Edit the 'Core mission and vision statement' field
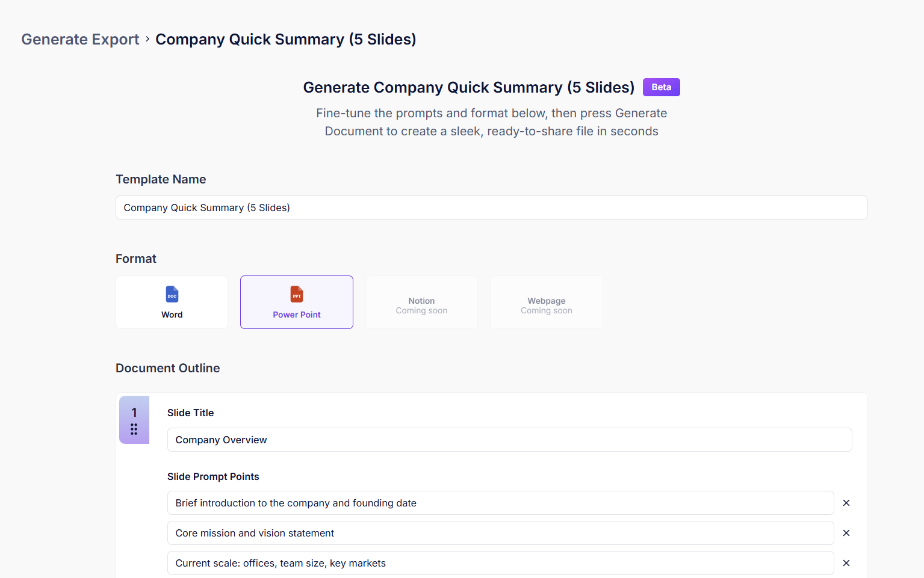 [x=500, y=533]
